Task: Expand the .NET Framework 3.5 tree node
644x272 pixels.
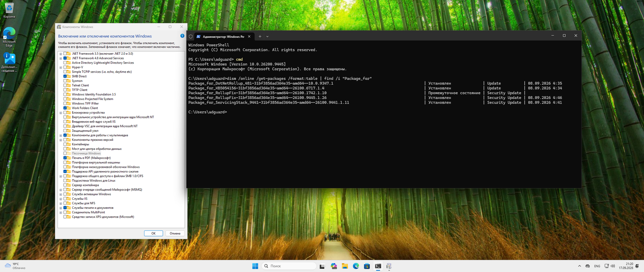Action: [61, 54]
